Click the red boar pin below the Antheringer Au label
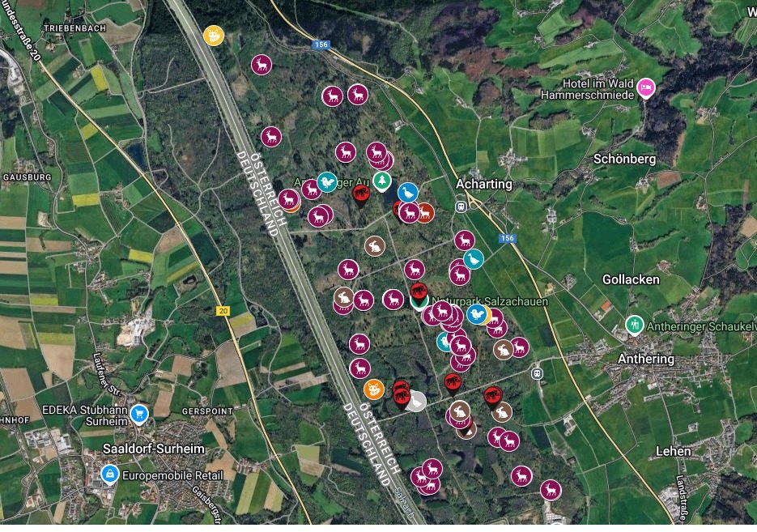The image size is (757, 532). tap(360, 195)
